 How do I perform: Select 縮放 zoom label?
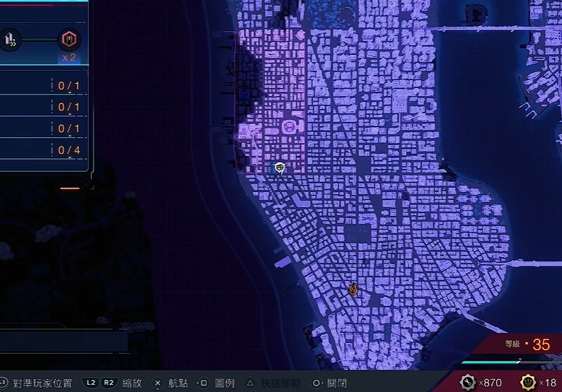(132, 383)
